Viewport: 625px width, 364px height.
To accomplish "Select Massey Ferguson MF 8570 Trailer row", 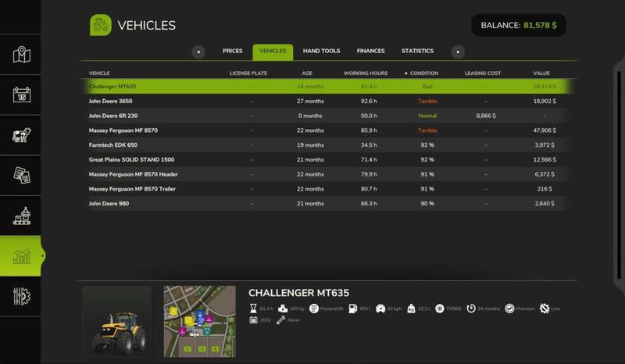I will click(327, 189).
